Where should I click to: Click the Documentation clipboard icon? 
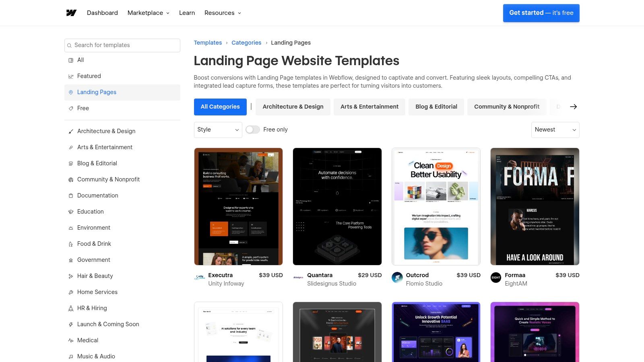[71, 195]
